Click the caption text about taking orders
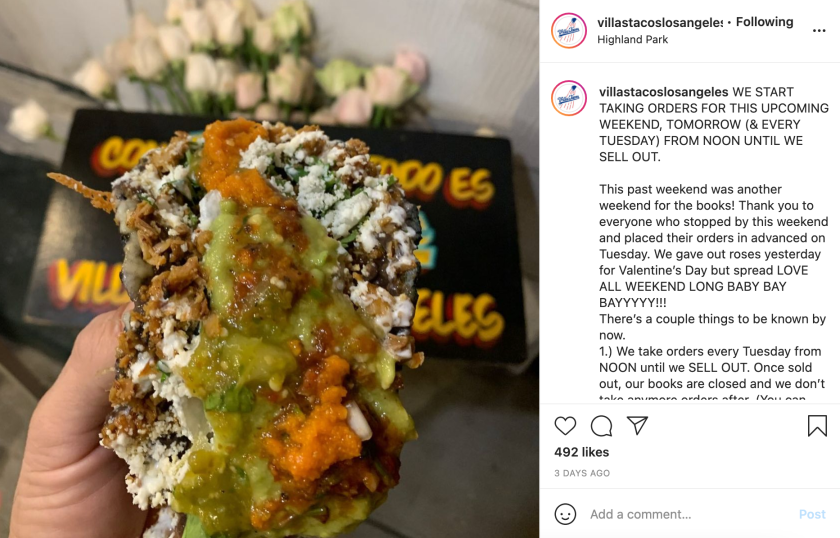 coord(714,124)
